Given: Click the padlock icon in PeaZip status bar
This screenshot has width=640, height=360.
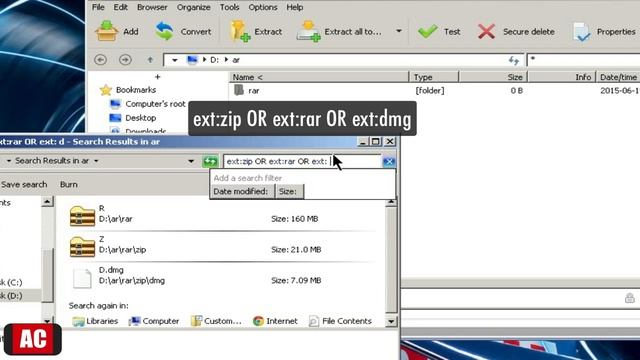Looking at the screenshot, I should [630, 298].
